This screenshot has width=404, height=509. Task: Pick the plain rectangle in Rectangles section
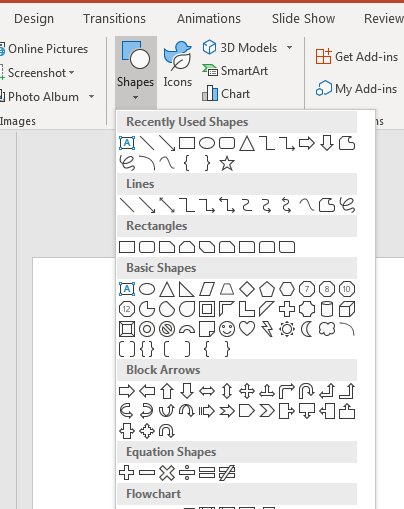[127, 247]
